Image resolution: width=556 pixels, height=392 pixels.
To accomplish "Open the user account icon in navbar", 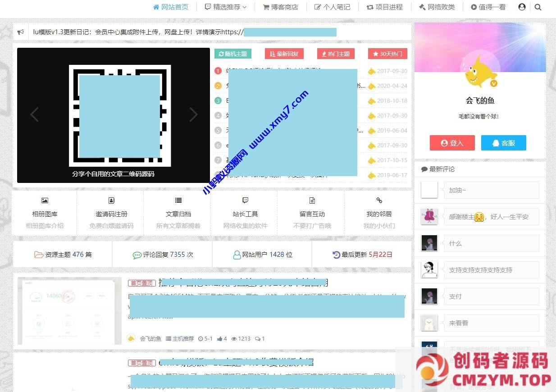I will [x=522, y=7].
